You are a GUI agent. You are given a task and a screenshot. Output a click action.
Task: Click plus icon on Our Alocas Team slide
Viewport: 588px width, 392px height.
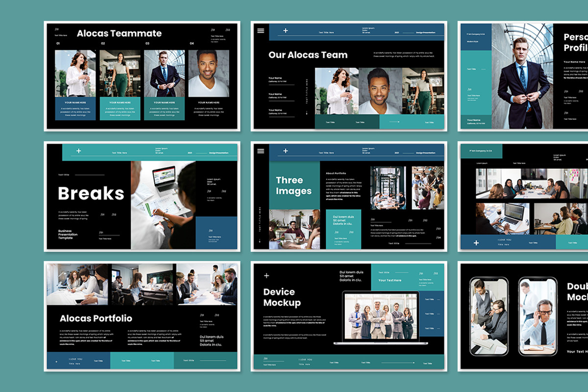point(286,31)
